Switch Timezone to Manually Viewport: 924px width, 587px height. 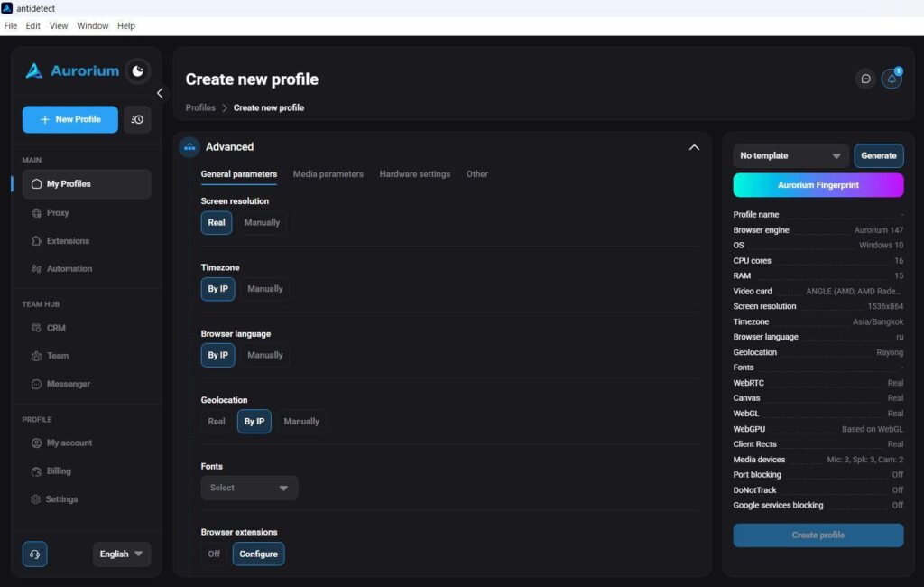(x=265, y=289)
